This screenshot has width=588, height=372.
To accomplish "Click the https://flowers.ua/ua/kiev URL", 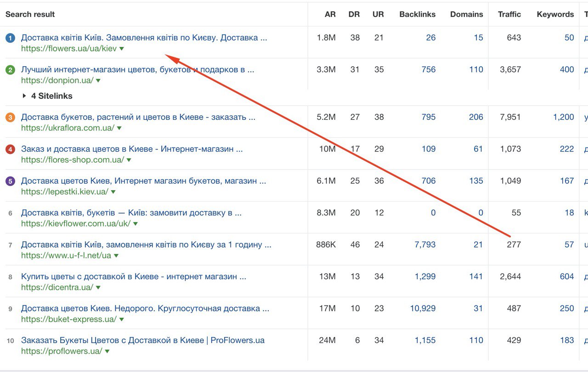I will 69,49.
